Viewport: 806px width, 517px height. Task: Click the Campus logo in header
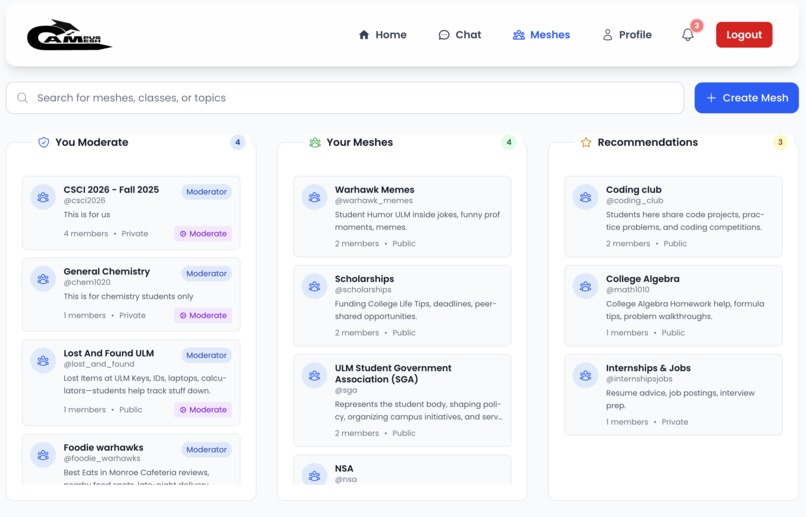click(x=69, y=35)
